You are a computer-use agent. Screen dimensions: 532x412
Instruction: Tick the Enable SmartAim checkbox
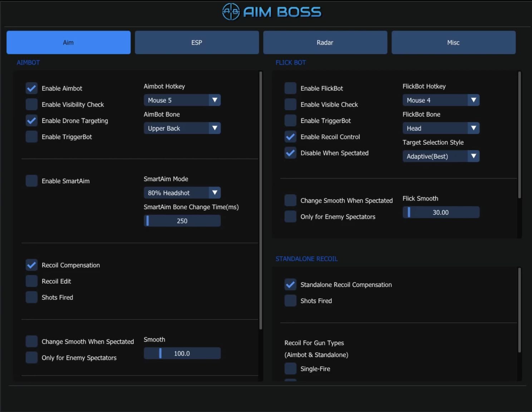coord(31,181)
